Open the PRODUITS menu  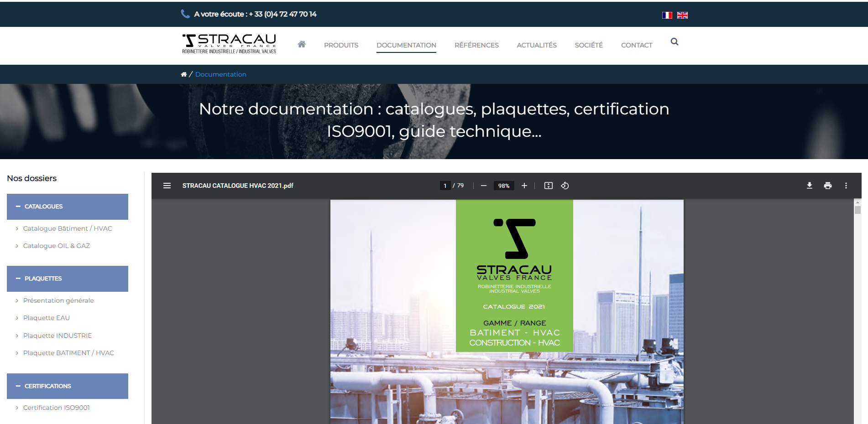pos(341,45)
